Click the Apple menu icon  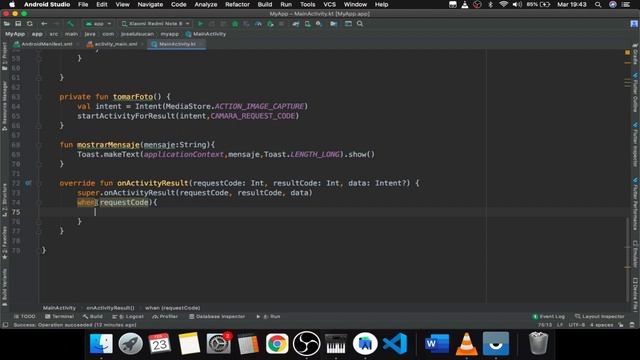pos(12,4)
